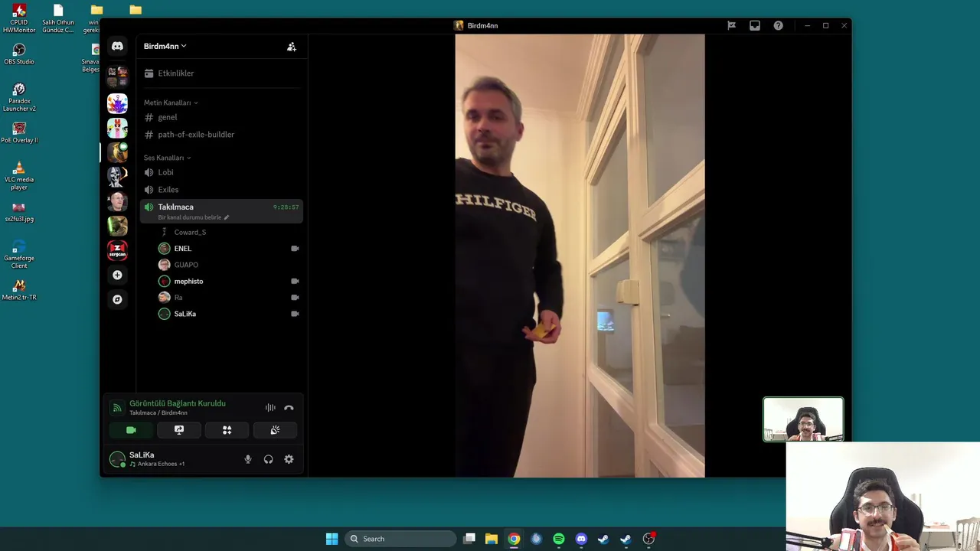Viewport: 980px width, 551px height.
Task: Select the zergcan server icon
Action: pos(117,250)
